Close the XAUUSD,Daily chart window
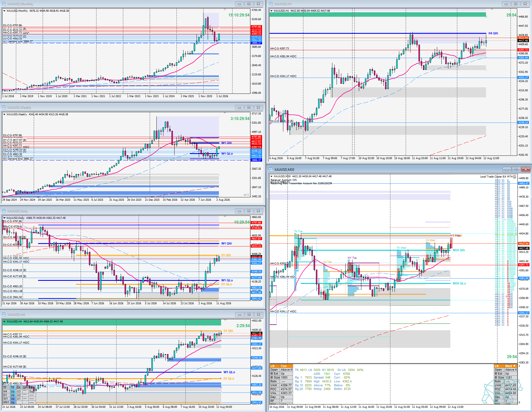The image size is (532, 412). 258,211
